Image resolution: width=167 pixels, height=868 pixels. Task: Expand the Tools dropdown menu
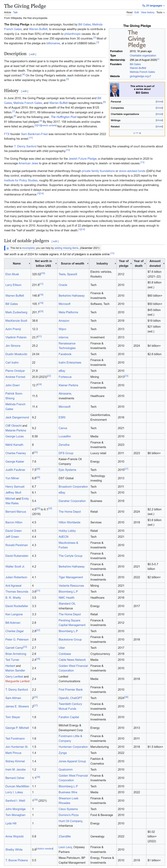[161, 12]
